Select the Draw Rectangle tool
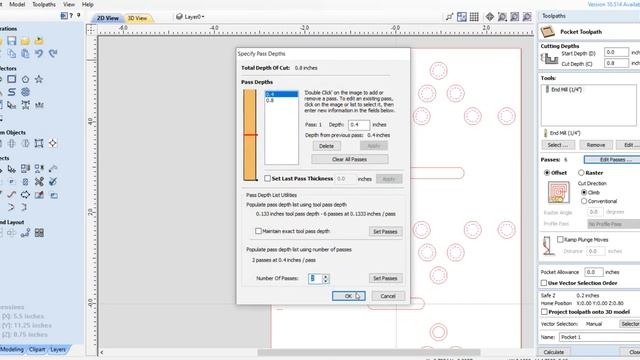The image size is (640, 360). tap(11, 79)
